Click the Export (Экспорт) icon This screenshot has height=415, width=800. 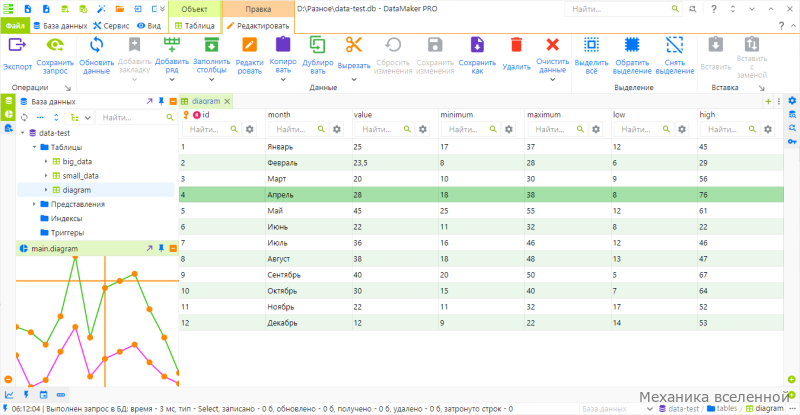[x=17, y=45]
